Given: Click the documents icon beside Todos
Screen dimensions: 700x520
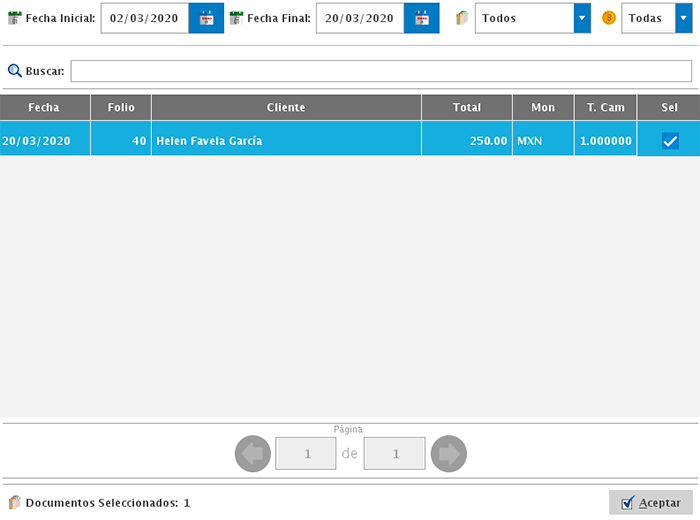Looking at the screenshot, I should tap(462, 18).
